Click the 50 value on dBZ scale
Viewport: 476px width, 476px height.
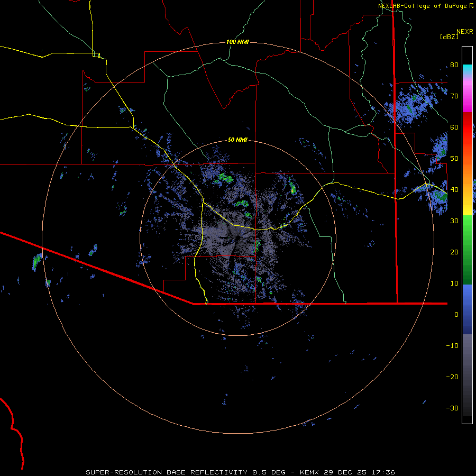pyautogui.click(x=454, y=159)
